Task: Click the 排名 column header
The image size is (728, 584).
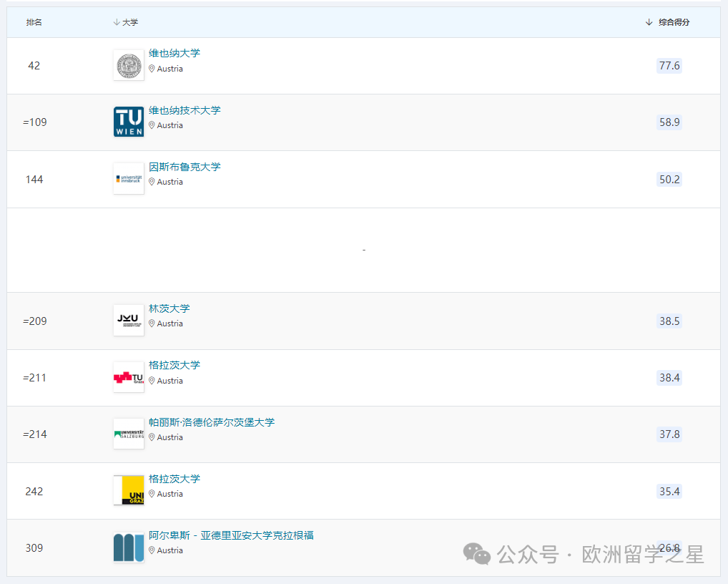Action: [x=34, y=22]
